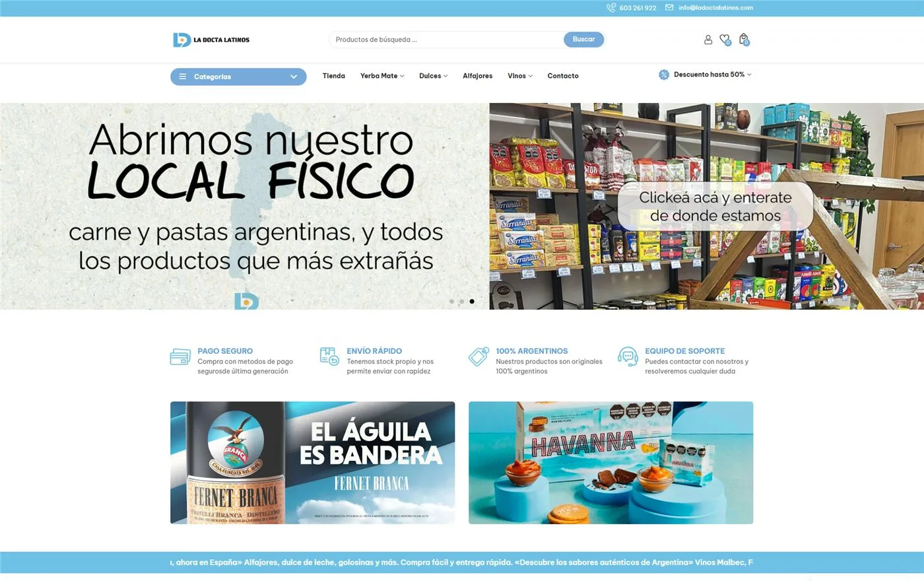This screenshot has height=581, width=924.
Task: Open the shopping bag cart icon
Action: point(744,40)
